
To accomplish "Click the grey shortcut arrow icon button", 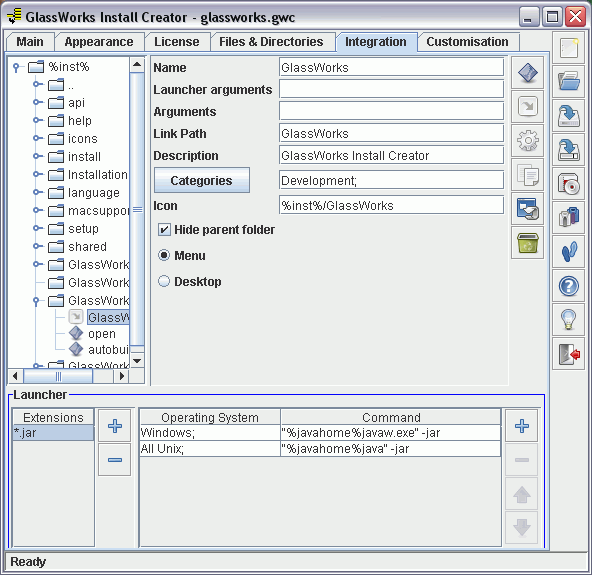I will coord(527,107).
